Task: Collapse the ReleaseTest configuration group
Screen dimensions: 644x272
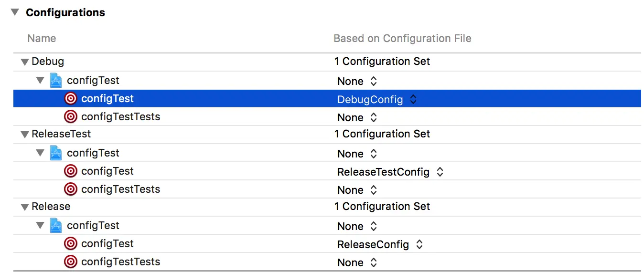Action: [25, 135]
